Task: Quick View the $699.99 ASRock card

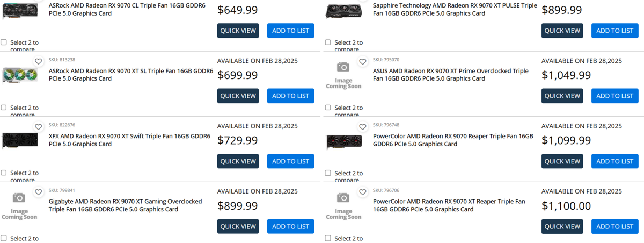Action: coord(238,96)
